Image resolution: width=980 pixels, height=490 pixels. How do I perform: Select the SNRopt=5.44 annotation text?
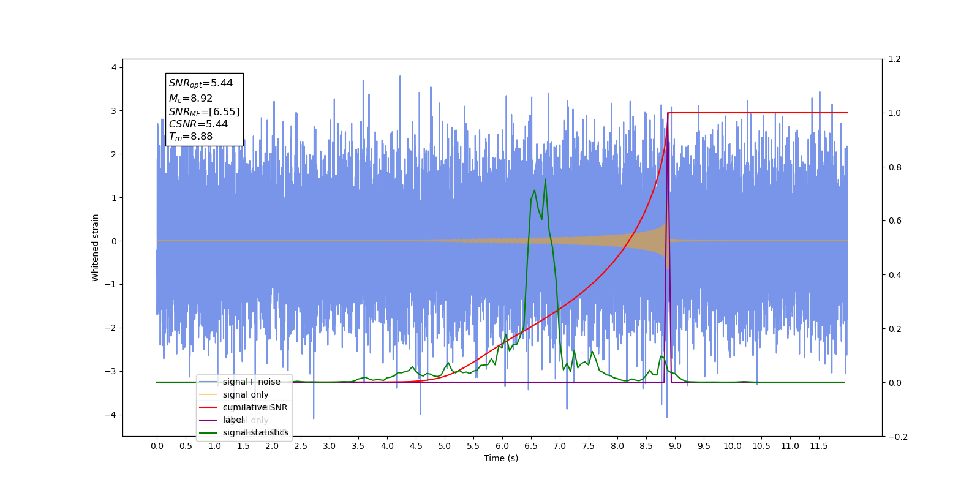pos(201,83)
